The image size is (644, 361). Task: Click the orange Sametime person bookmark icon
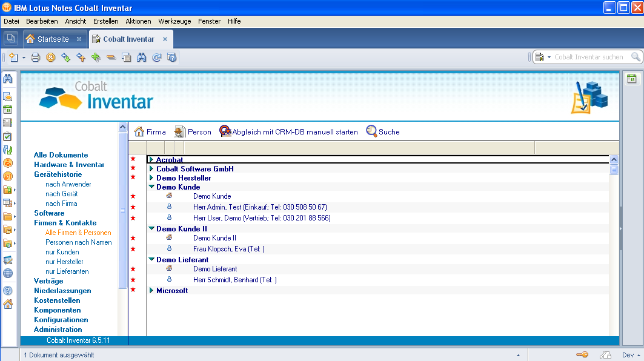[x=8, y=163]
